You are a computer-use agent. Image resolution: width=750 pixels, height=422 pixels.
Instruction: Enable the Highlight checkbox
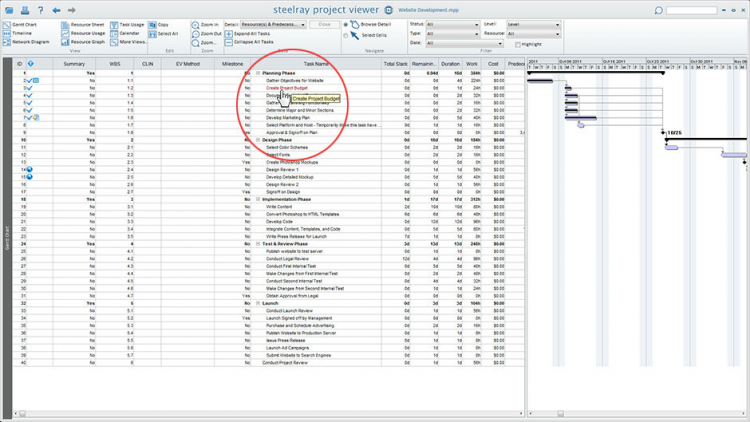pos(518,44)
